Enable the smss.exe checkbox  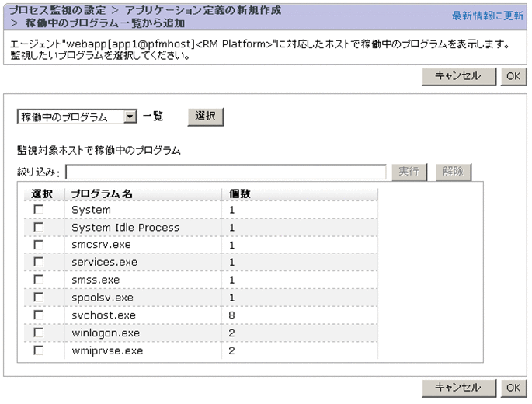click(x=39, y=280)
